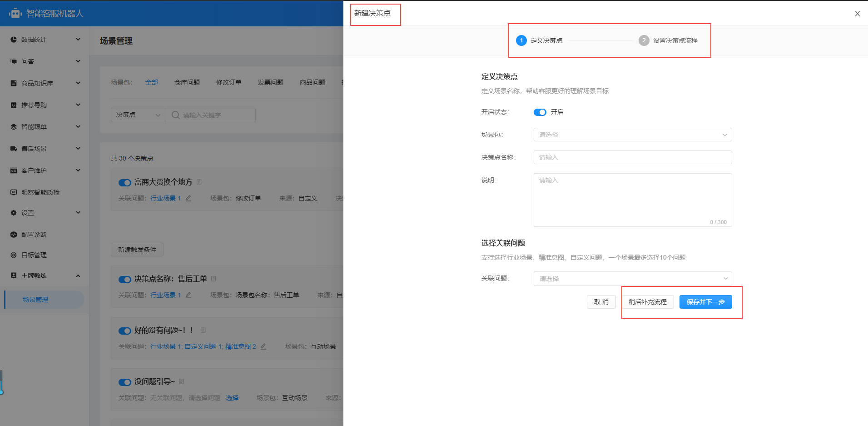Viewport: 868px width, 426px height.
Task: Click the 配置诊断 icon in sidebar
Action: tap(14, 235)
